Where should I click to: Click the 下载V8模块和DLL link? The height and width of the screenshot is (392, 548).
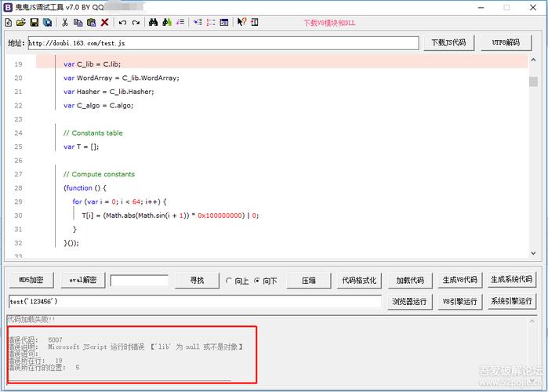pos(329,23)
